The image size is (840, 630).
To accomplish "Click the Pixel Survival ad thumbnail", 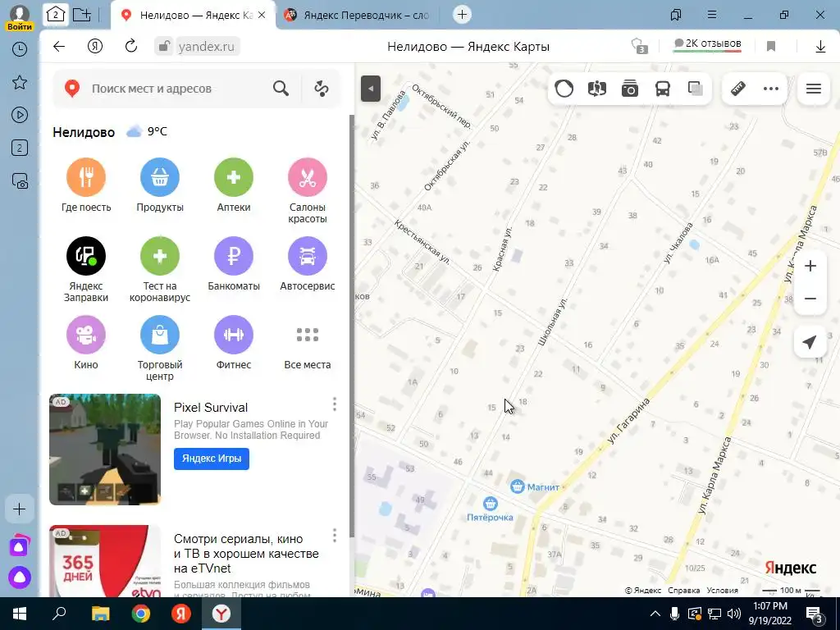I will point(105,450).
